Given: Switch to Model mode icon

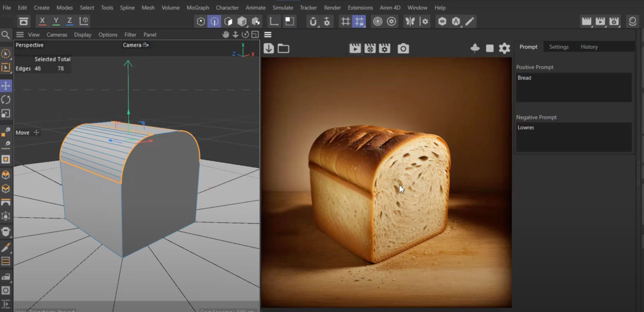Looking at the screenshot, I should click(x=242, y=21).
